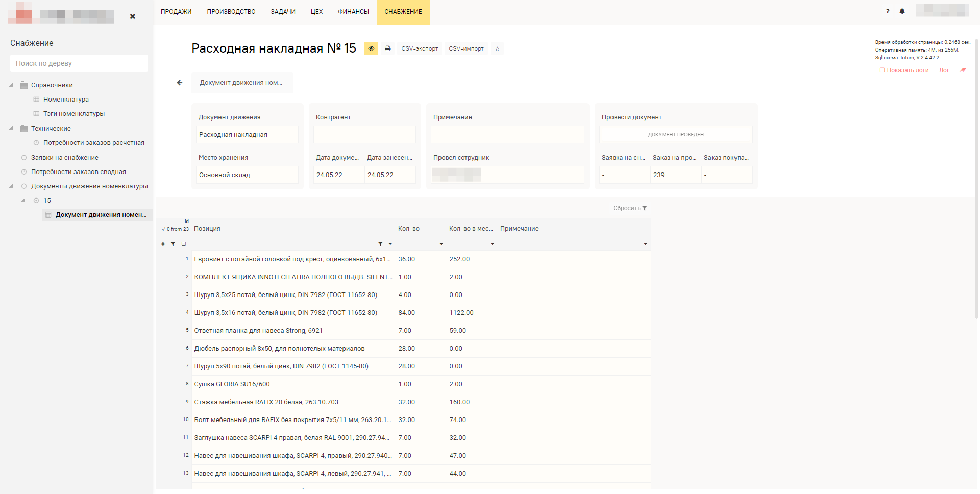Image resolution: width=980 pixels, height=494 pixels.
Task: Click the Номенклатура table icon in tree
Action: point(36,100)
